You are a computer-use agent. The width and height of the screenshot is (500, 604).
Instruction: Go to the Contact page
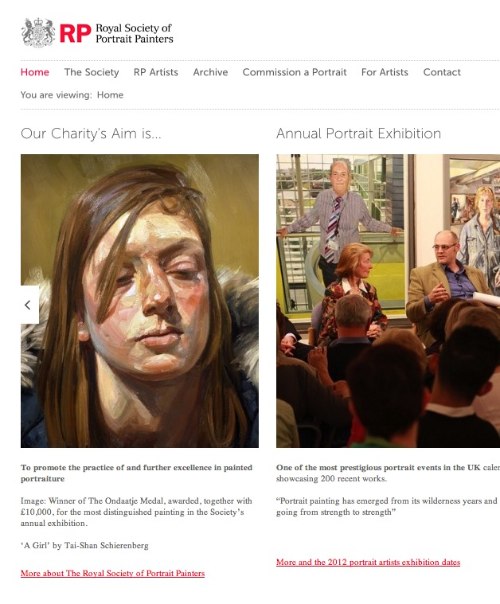pos(442,72)
